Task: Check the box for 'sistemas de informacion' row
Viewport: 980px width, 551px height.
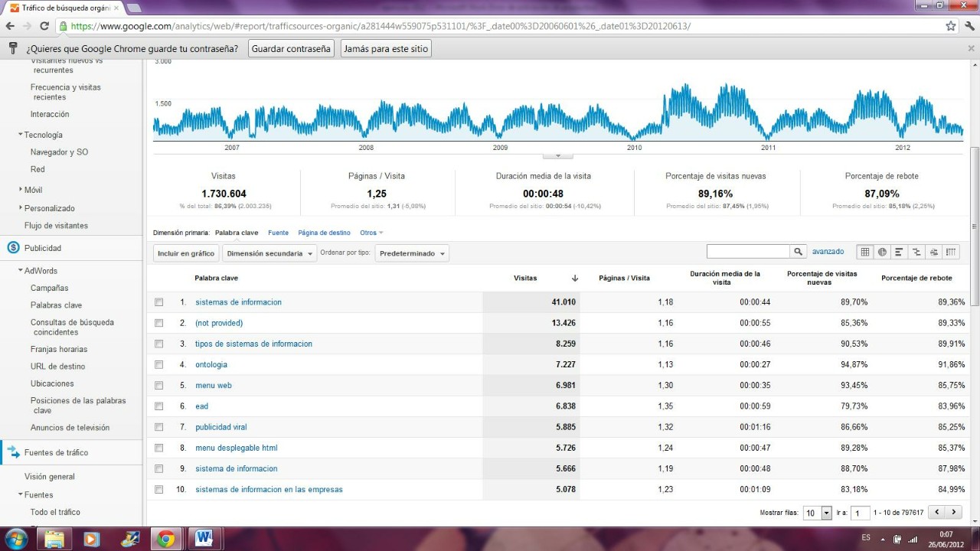Action: click(159, 302)
